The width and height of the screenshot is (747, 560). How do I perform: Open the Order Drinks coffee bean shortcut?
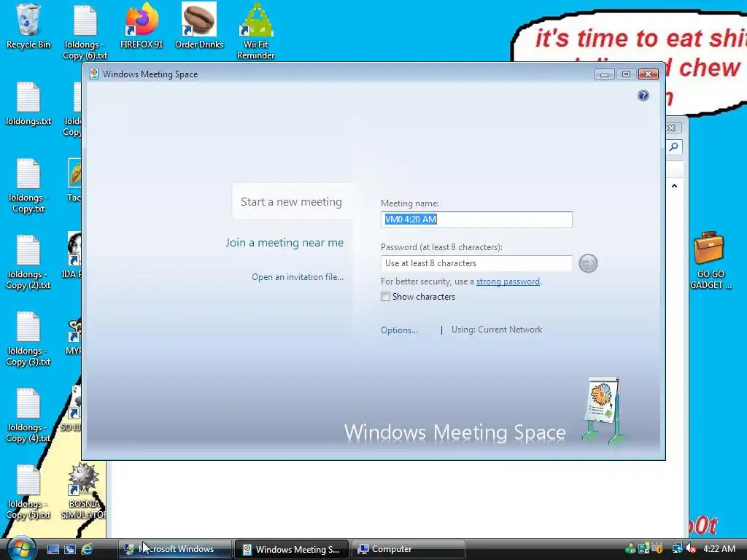pyautogui.click(x=199, y=26)
